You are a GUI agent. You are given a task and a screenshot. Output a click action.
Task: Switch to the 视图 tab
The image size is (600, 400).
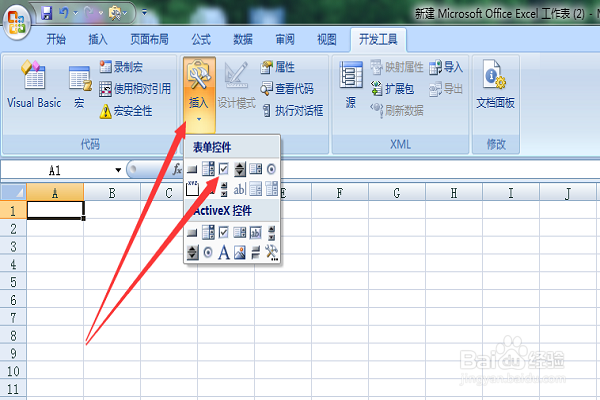327,39
